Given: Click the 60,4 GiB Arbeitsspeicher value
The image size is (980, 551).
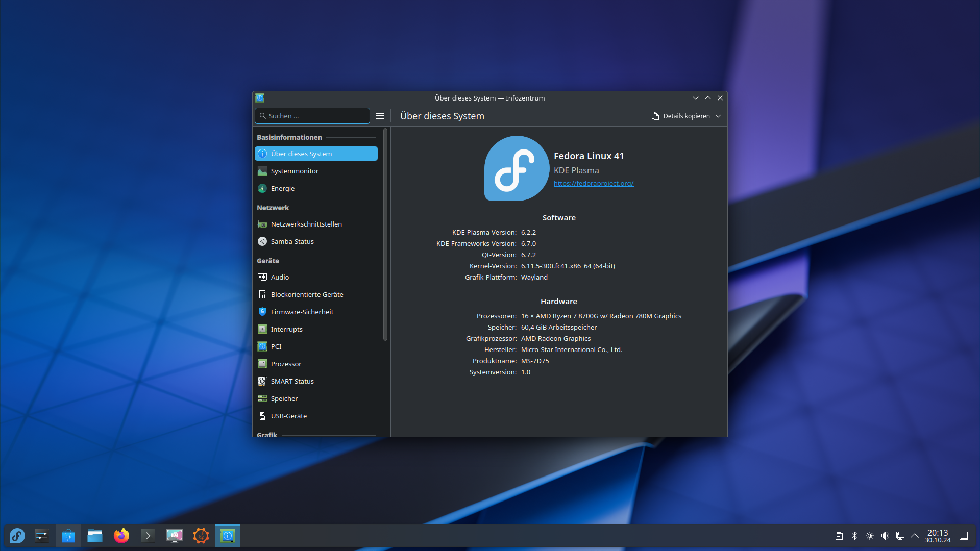Looking at the screenshot, I should point(559,327).
